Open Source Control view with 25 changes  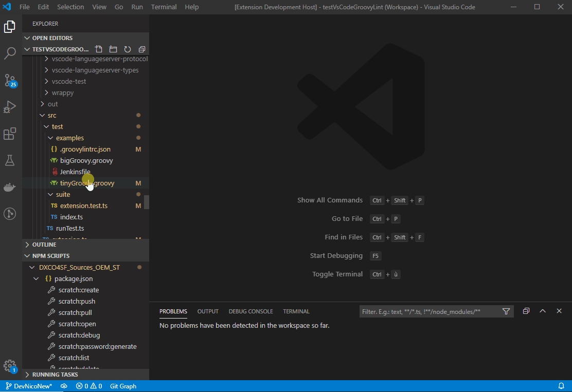pyautogui.click(x=10, y=80)
